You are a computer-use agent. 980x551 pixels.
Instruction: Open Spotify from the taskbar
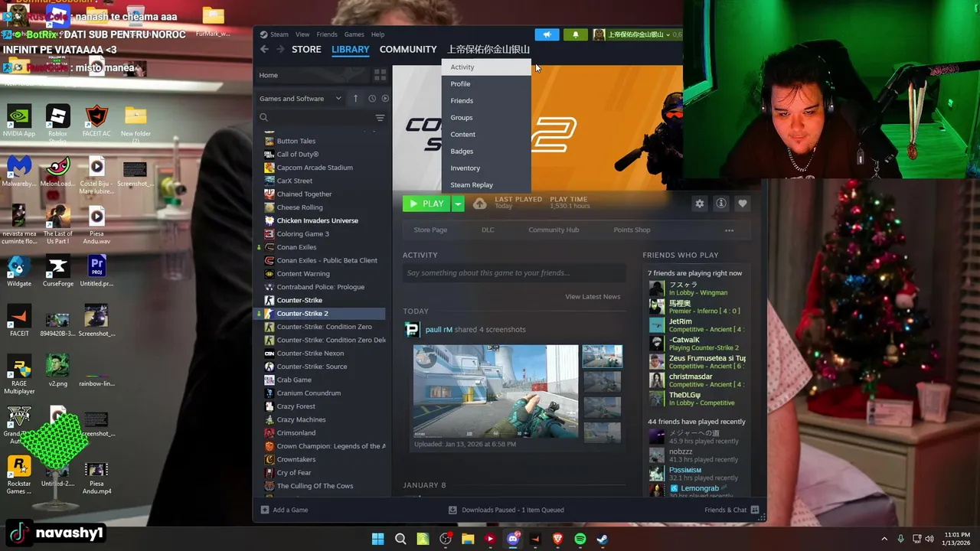[580, 539]
